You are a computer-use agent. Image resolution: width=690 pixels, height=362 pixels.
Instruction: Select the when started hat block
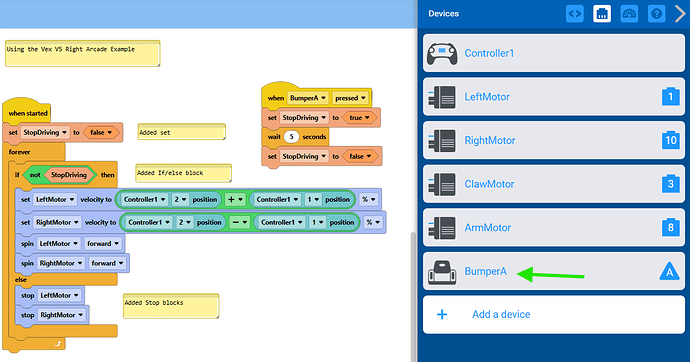tap(27, 111)
